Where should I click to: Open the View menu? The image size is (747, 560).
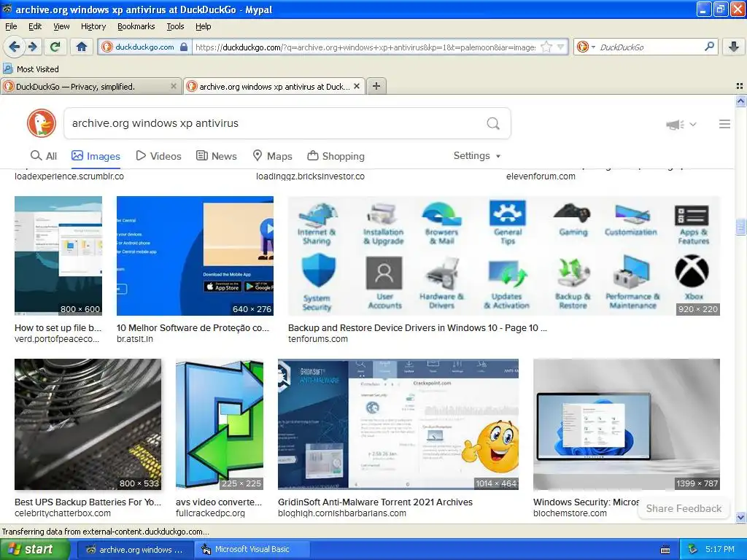61,26
